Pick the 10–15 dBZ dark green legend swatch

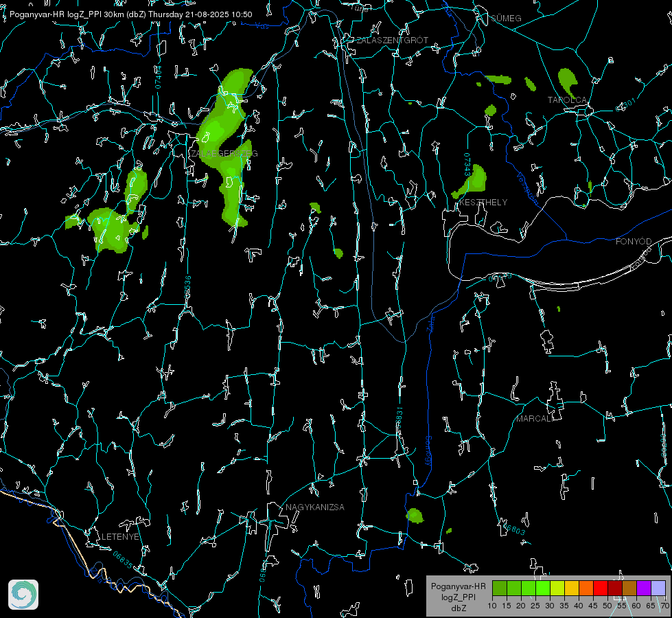coord(500,588)
